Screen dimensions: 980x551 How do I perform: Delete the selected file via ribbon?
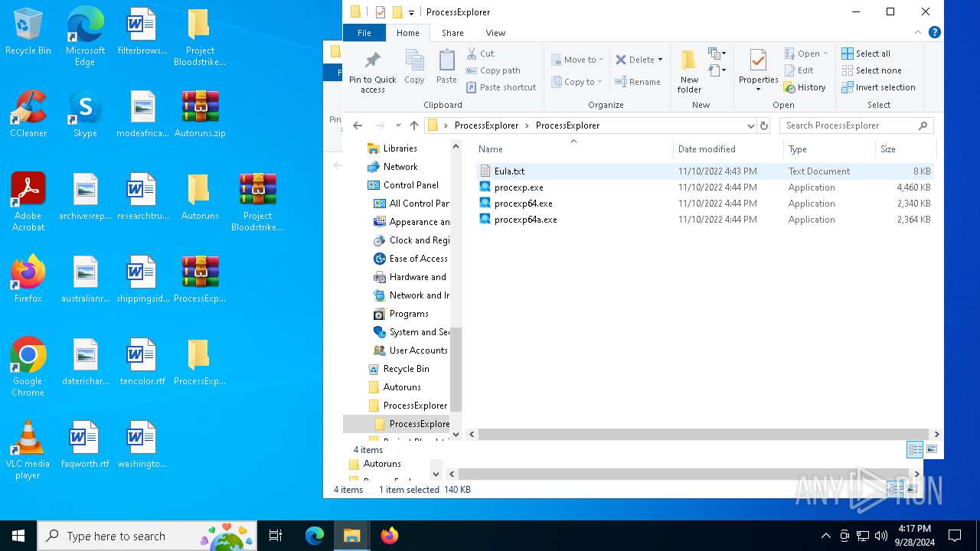[x=639, y=60]
